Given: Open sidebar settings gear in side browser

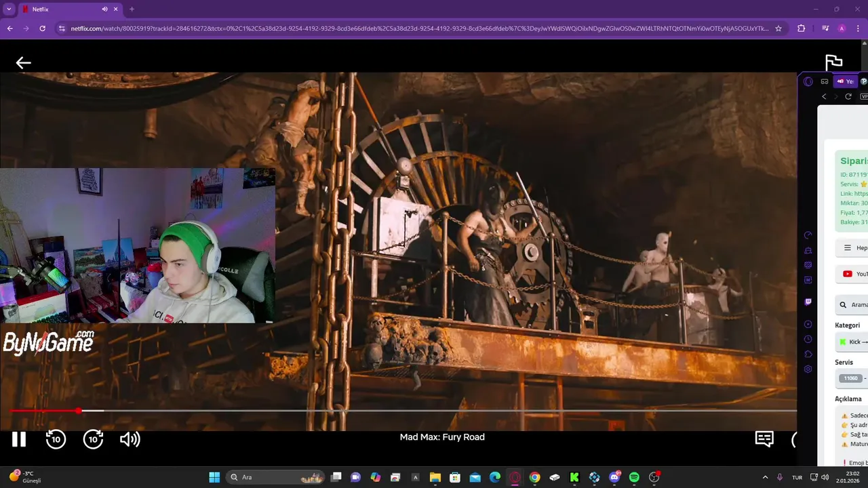Looking at the screenshot, I should tap(808, 369).
